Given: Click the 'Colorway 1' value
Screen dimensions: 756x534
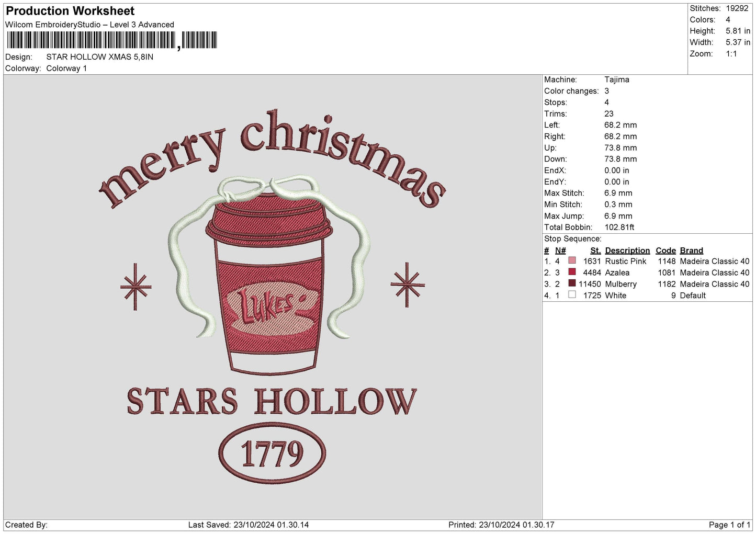Looking at the screenshot, I should click(x=66, y=69).
